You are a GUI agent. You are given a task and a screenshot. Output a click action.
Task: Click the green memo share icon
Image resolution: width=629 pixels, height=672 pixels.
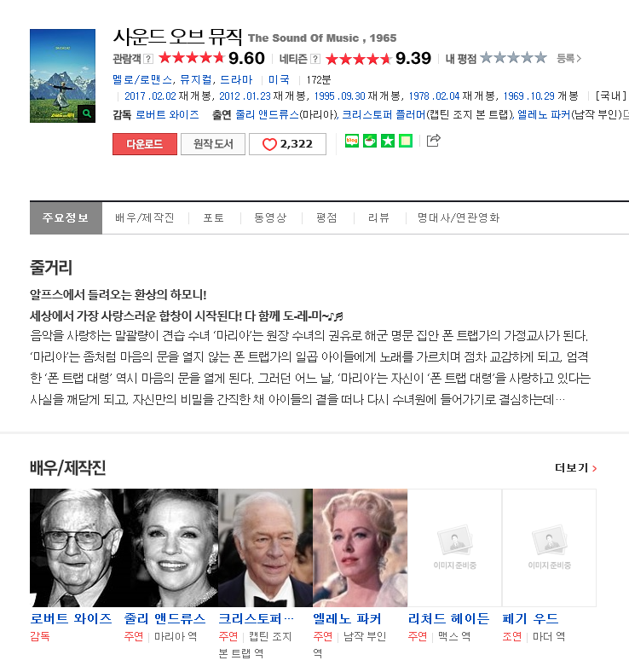(406, 141)
